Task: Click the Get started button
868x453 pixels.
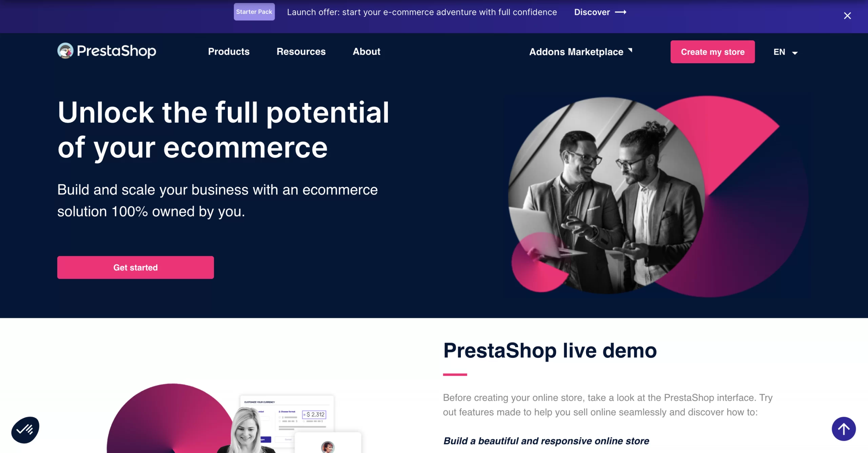Action: (136, 267)
